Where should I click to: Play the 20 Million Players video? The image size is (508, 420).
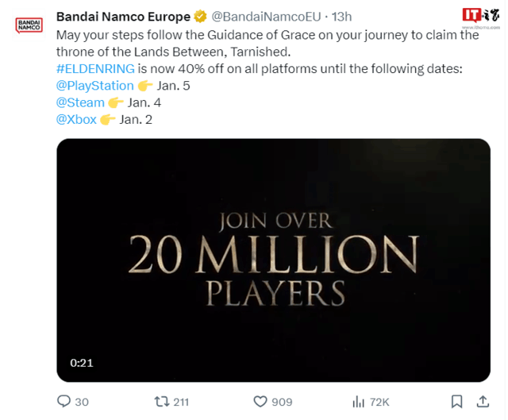[x=273, y=260]
